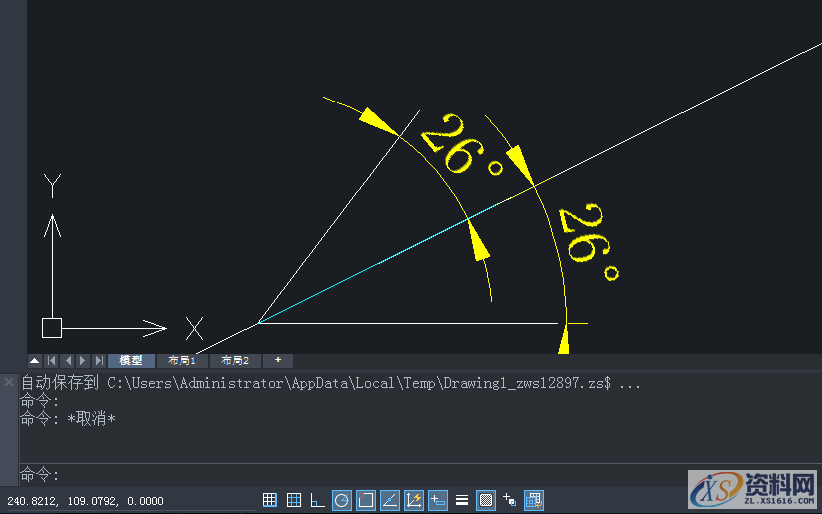Click lineweight display icon
This screenshot has width=822, height=514.
pos(462,500)
